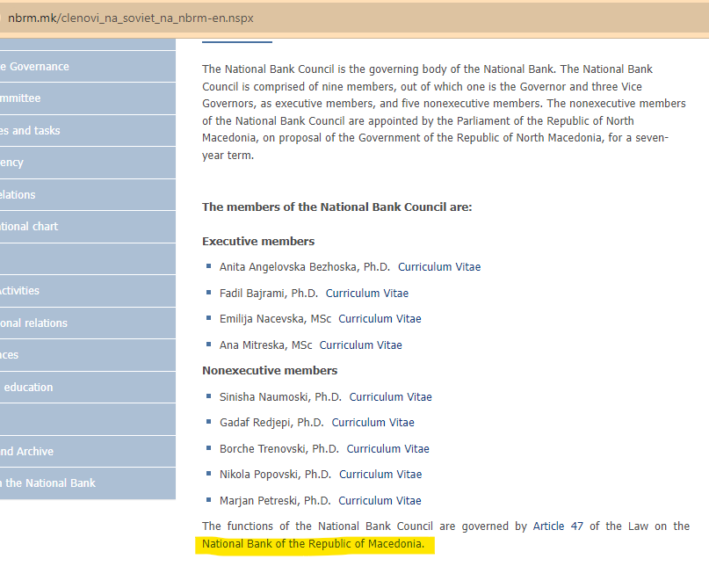Click the highlighted 'National Bank of the Republic of Macedonia.' text
709x588 pixels.
[314, 544]
